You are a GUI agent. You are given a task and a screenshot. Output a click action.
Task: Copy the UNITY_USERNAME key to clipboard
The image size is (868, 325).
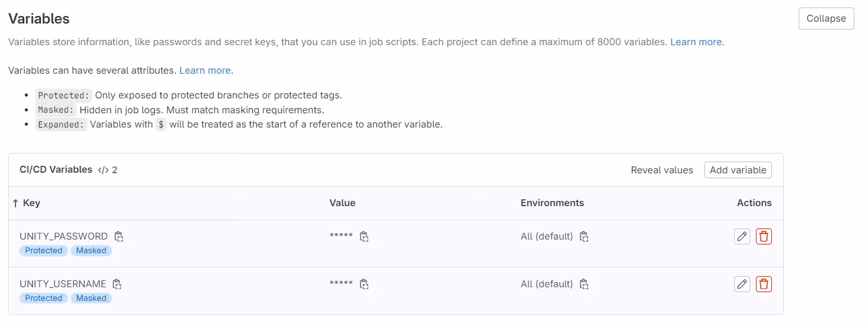point(116,284)
